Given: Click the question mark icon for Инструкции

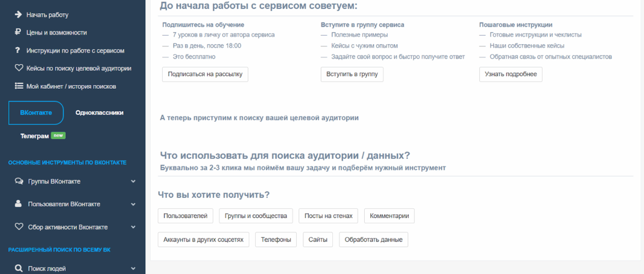Looking at the screenshot, I should point(18,50).
